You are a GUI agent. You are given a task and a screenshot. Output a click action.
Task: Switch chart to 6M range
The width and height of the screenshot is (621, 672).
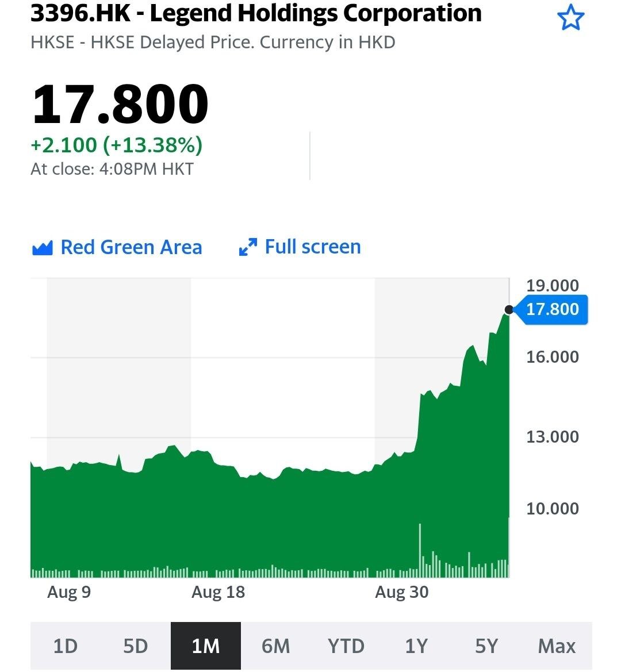point(276,646)
